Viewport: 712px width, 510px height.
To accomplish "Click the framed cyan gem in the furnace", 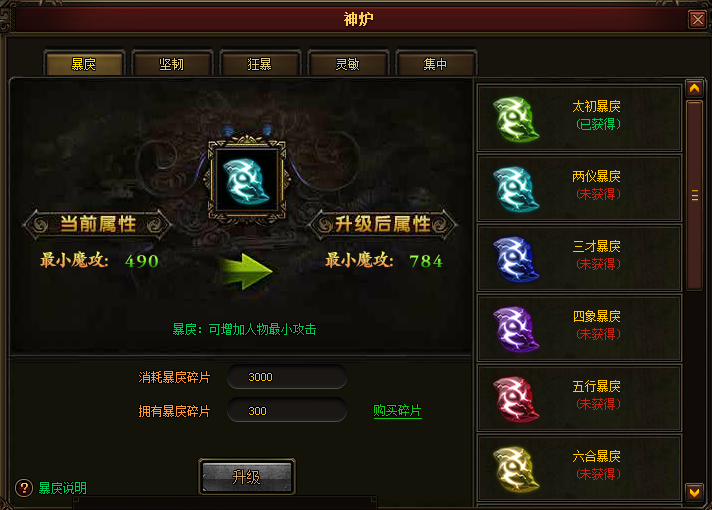I will [x=247, y=180].
